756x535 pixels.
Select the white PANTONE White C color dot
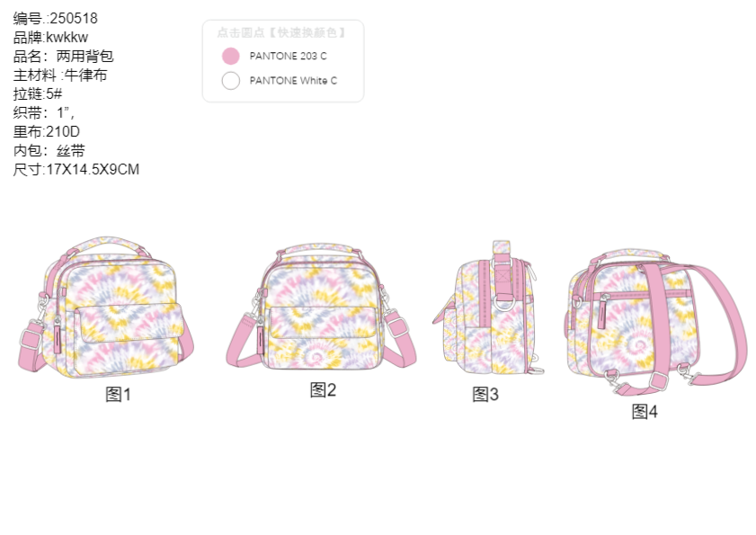tap(230, 81)
